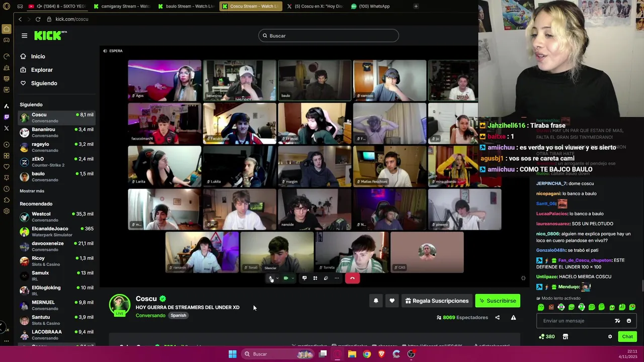Expand followed list with Mostrar más

(32, 191)
